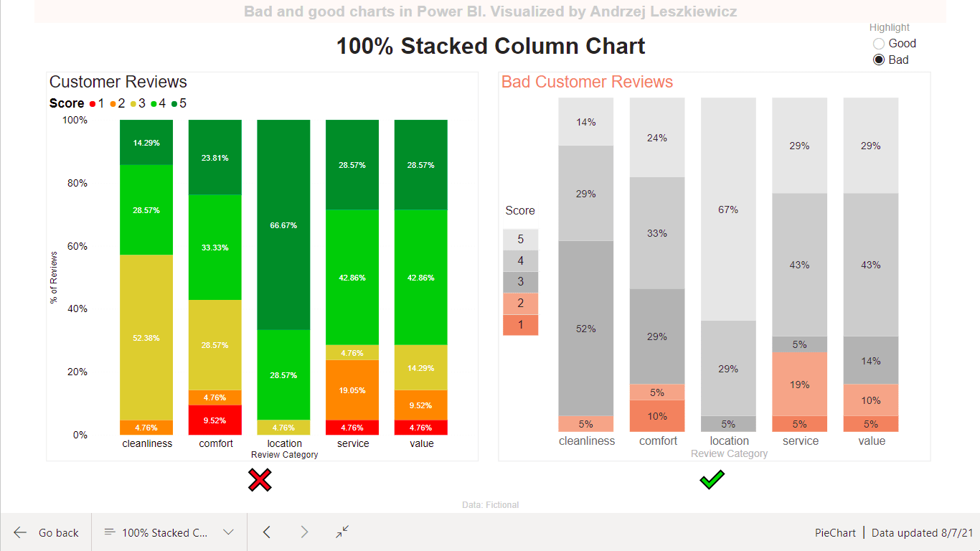Image resolution: width=980 pixels, height=551 pixels.
Task: Click the exit full screen arrows icon
Action: pos(342,532)
